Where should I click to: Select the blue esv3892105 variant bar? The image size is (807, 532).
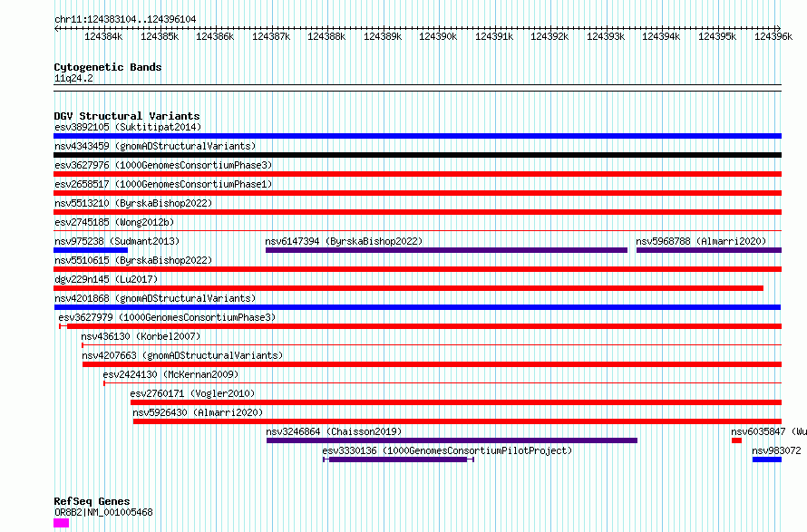point(417,136)
